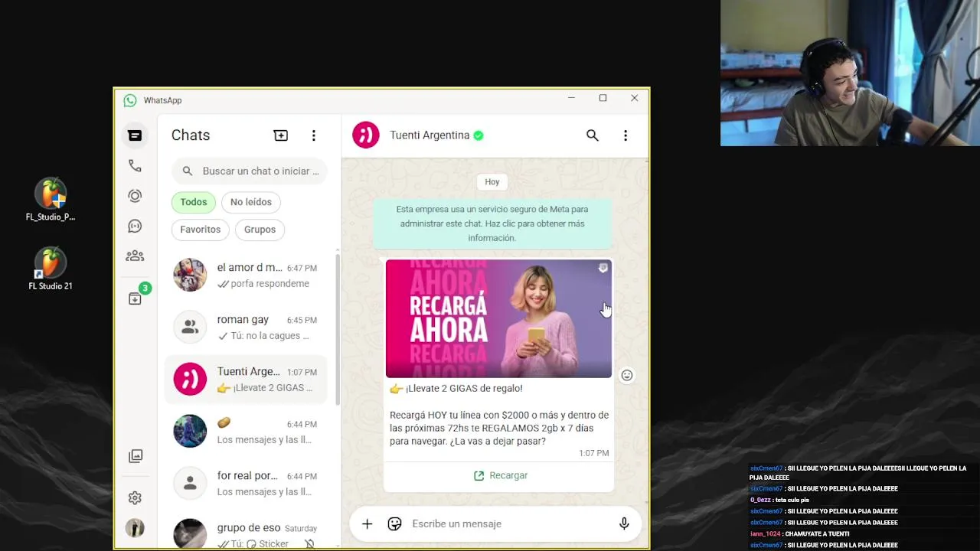Open the emoji and sticker picker
Image resolution: width=980 pixels, height=551 pixels.
394,523
